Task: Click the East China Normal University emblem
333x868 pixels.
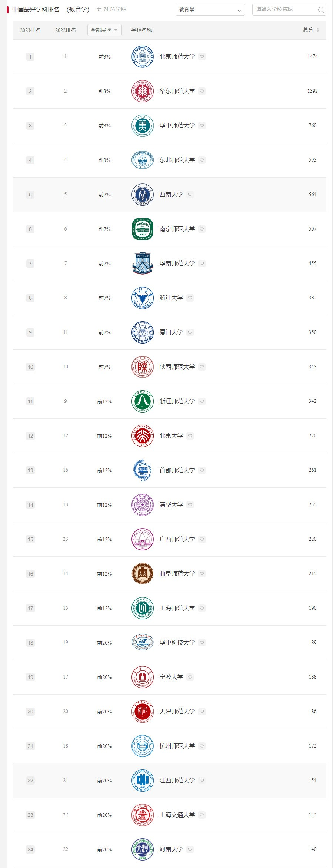Action: point(143,91)
